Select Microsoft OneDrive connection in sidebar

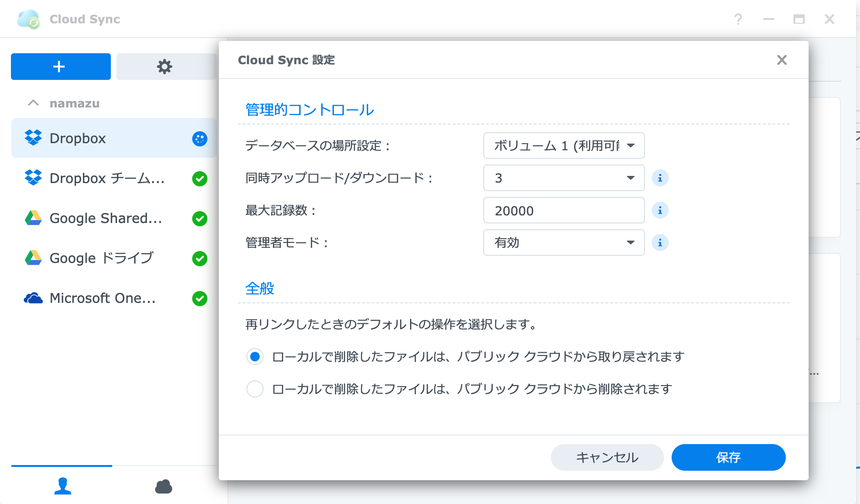click(x=102, y=298)
